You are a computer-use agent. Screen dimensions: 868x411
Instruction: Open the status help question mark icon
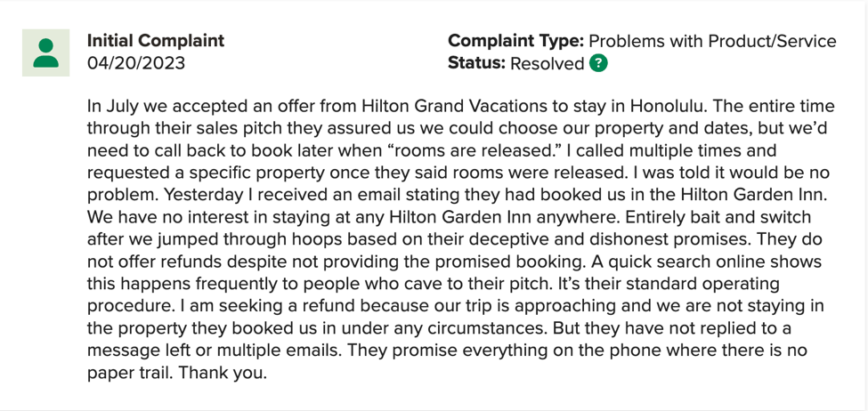click(598, 63)
